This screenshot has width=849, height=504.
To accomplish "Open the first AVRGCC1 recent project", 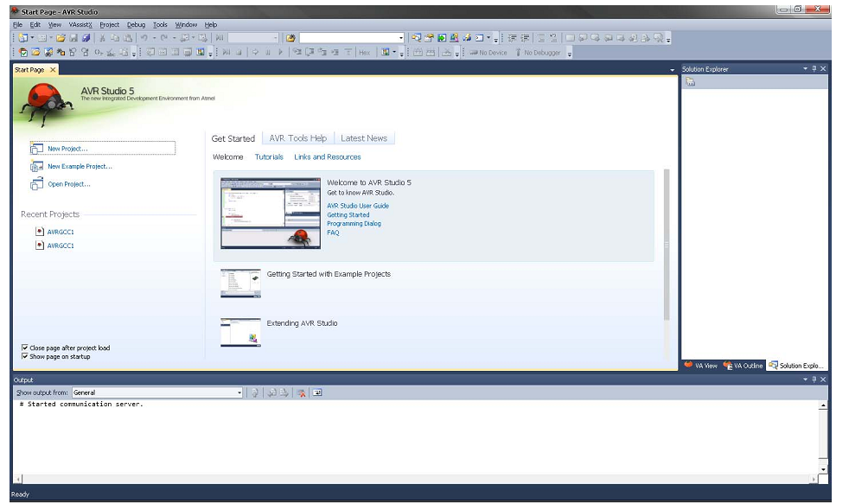I will point(61,232).
